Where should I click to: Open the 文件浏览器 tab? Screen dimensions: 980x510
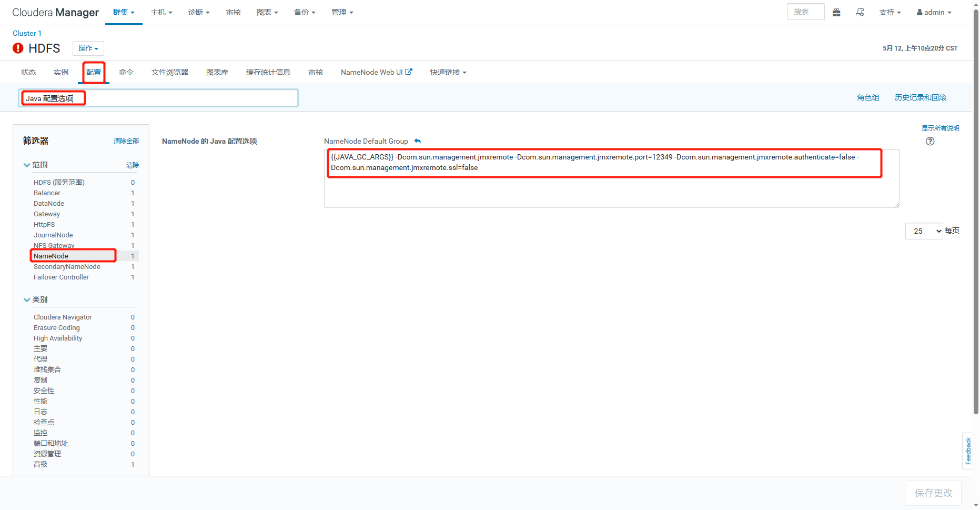pyautogui.click(x=170, y=72)
